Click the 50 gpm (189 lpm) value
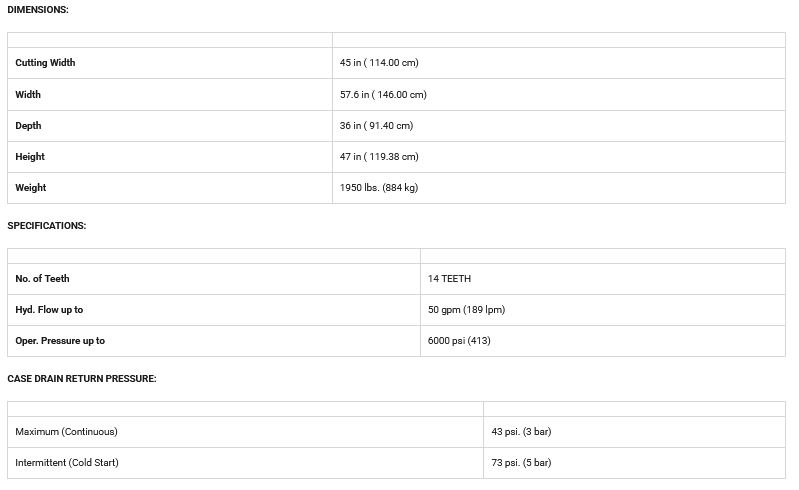This screenshot has height=490, width=799. (466, 310)
